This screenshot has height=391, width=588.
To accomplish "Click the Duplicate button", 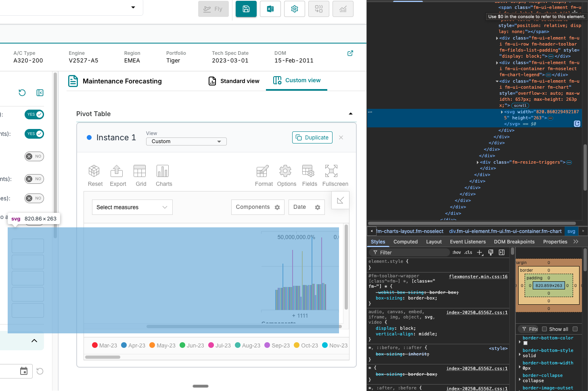I will point(312,137).
